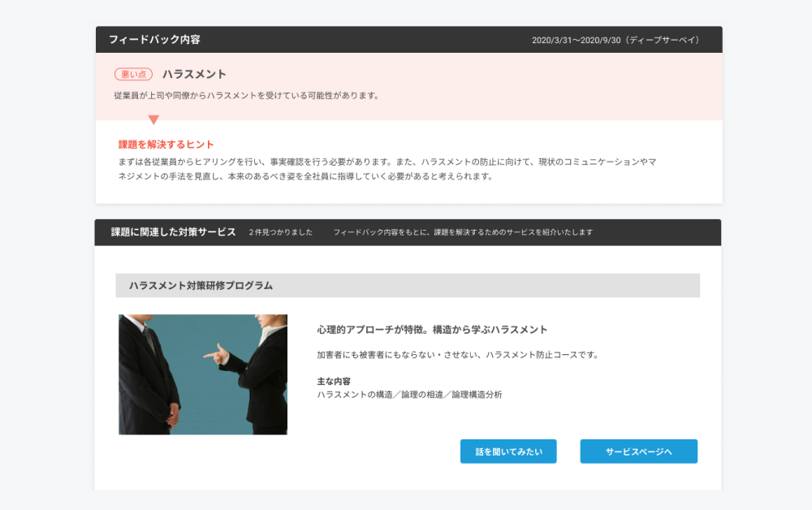Click the 課題に関連した対策サービス header
The width and height of the screenshot is (812, 510).
click(x=173, y=232)
